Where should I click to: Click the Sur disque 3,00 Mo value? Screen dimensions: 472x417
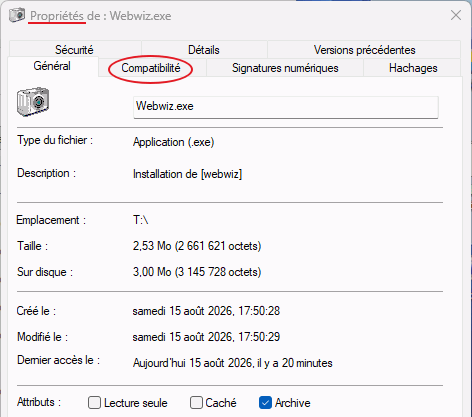tap(197, 272)
